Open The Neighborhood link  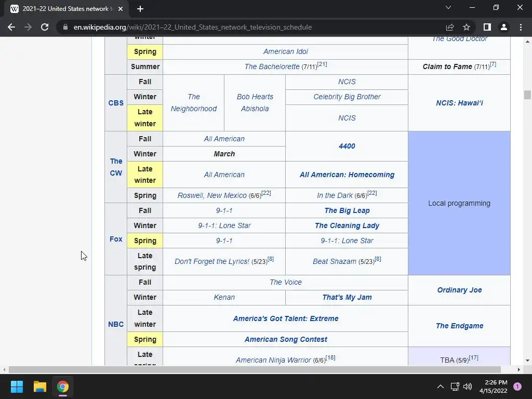pos(193,102)
